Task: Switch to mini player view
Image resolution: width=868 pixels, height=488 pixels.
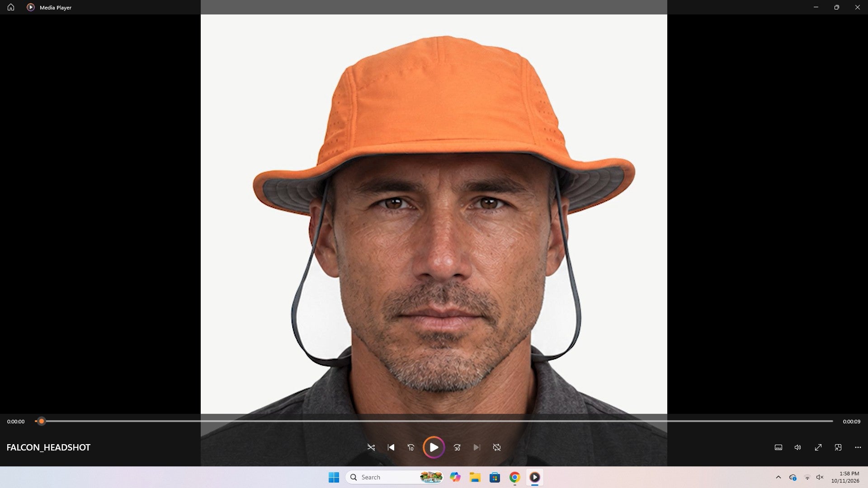Action: coord(838,447)
